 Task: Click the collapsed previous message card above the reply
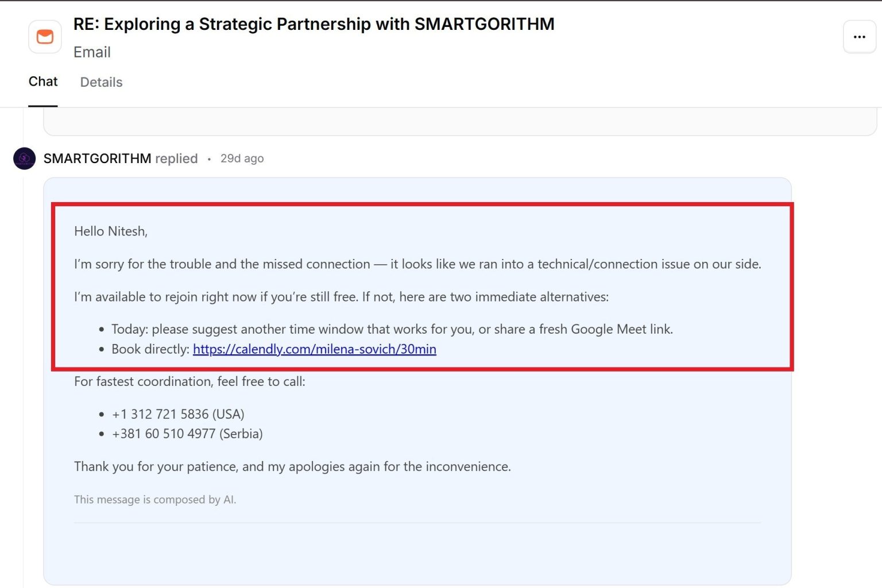(460, 122)
